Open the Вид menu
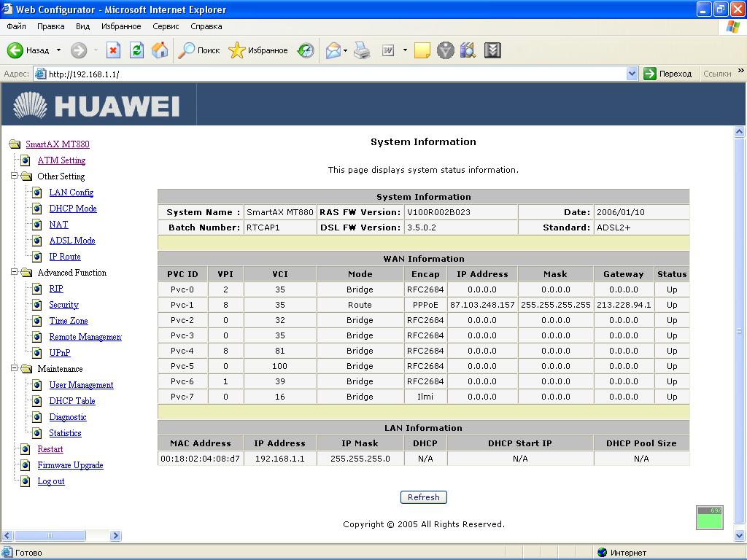 82,26
